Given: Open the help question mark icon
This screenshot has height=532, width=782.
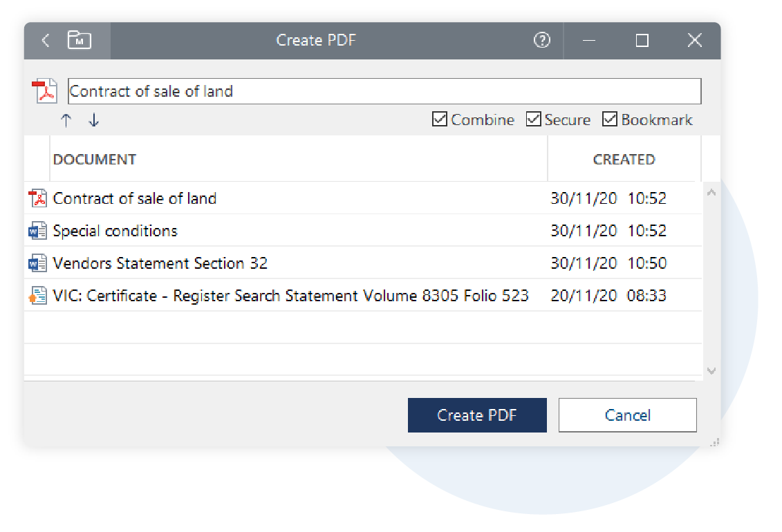Looking at the screenshot, I should (x=541, y=40).
